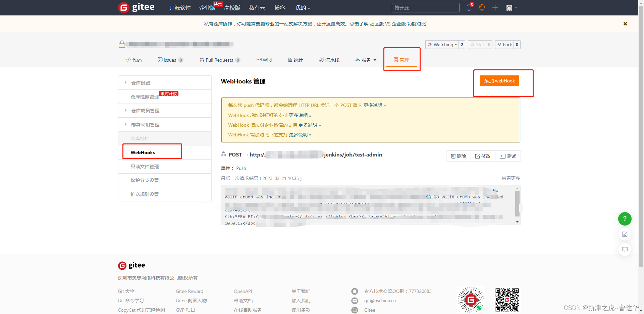Open 私有云 in the top navbar
The width and height of the screenshot is (644, 314).
[x=257, y=8]
